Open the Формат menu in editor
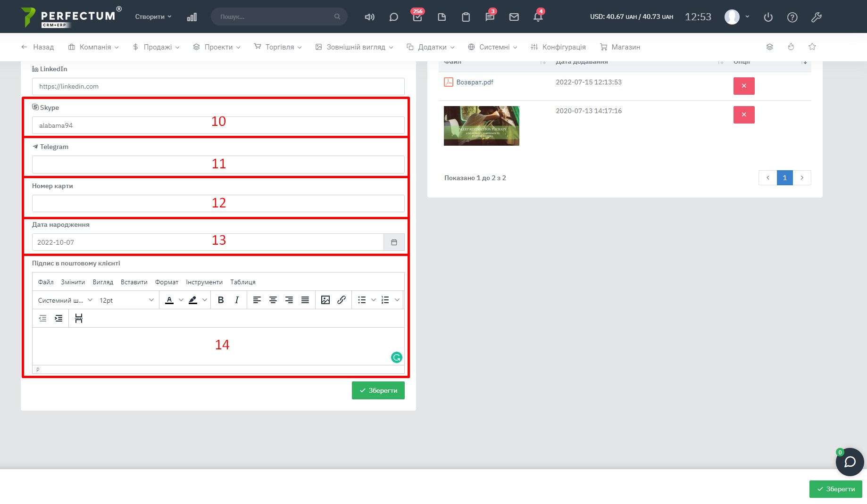867x504 pixels. pos(167,282)
